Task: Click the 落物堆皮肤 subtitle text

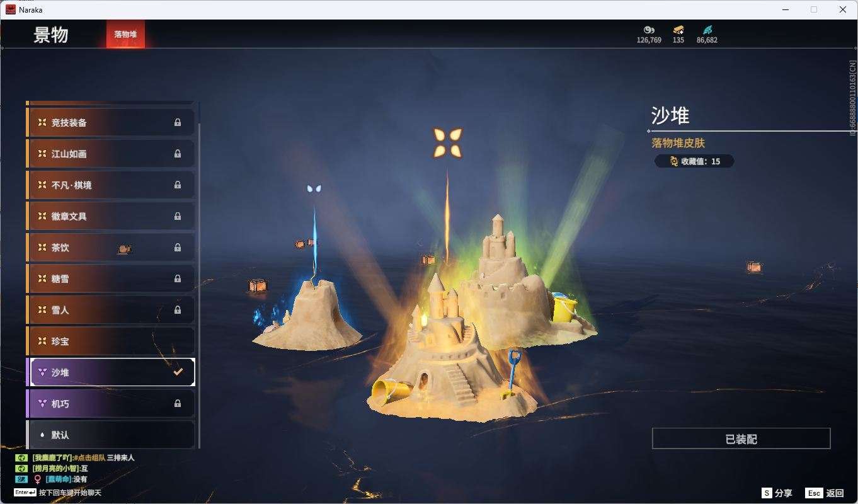Action: pyautogui.click(x=678, y=143)
